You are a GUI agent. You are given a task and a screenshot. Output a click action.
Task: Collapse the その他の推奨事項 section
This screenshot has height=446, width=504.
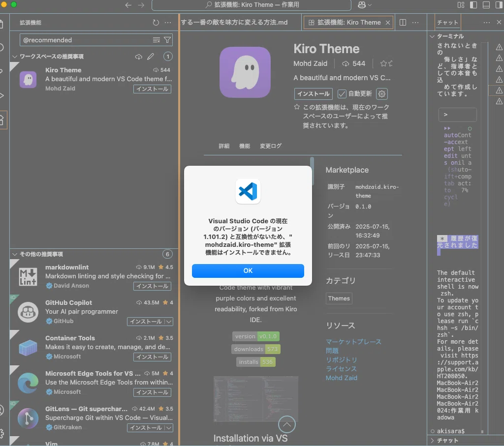point(14,254)
